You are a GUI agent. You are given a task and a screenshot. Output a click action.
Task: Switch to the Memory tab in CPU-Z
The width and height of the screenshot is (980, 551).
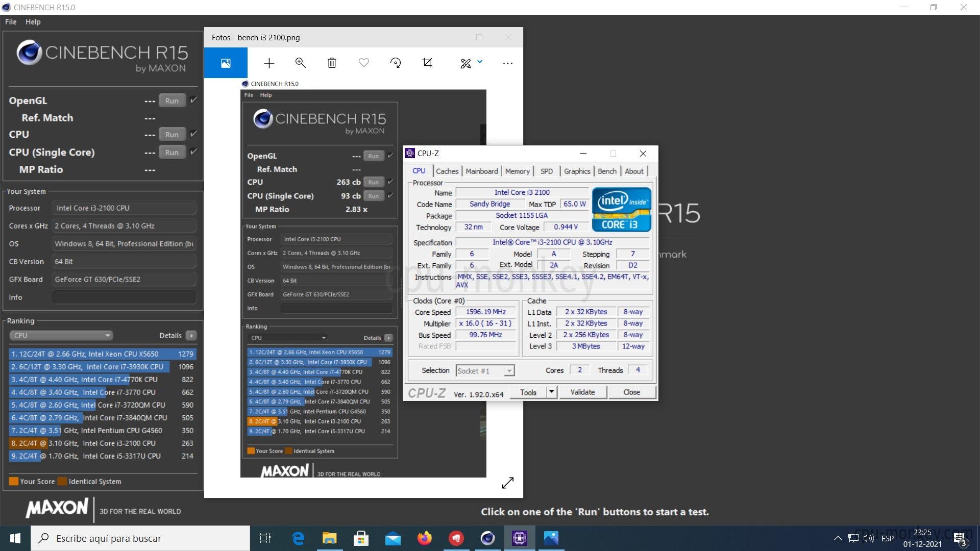pyautogui.click(x=518, y=171)
